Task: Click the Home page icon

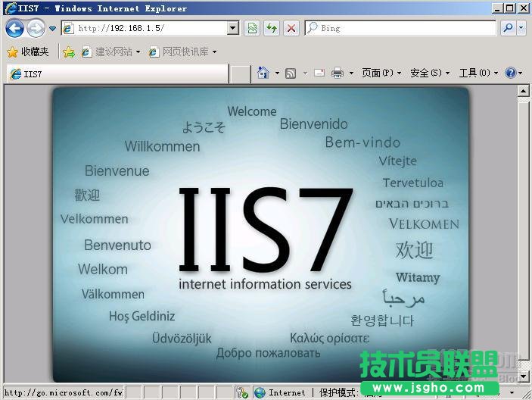Action: point(263,73)
